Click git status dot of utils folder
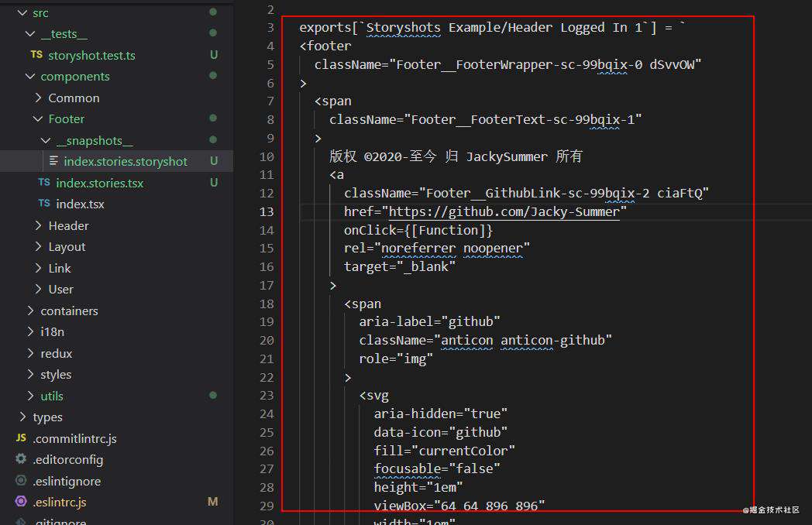The width and height of the screenshot is (812, 525). point(213,395)
